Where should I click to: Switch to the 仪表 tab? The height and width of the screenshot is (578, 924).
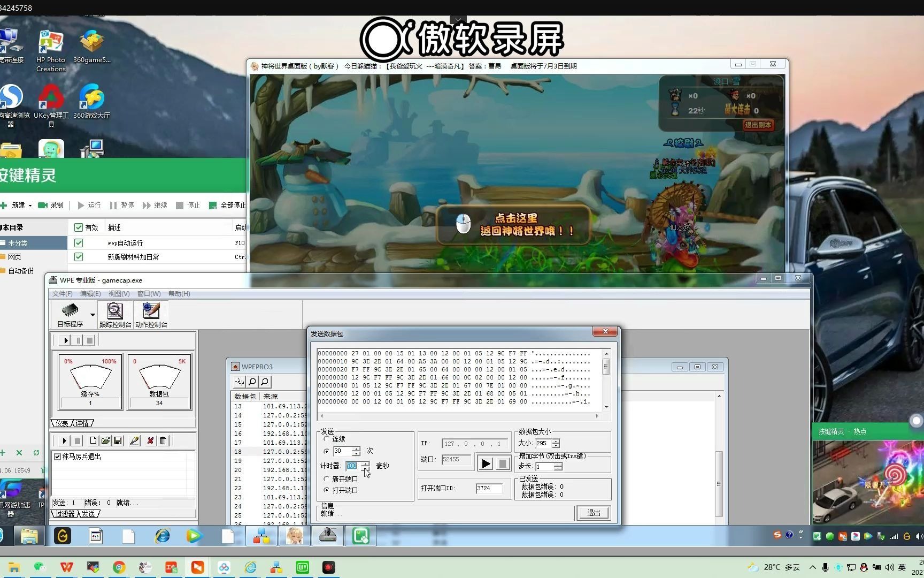point(62,423)
